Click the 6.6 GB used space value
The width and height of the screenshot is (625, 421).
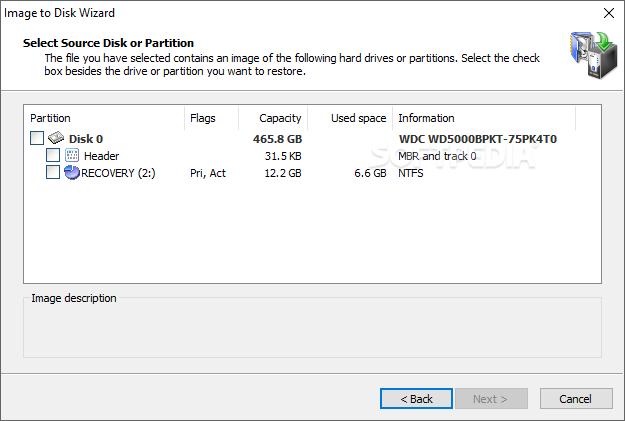[x=370, y=173]
